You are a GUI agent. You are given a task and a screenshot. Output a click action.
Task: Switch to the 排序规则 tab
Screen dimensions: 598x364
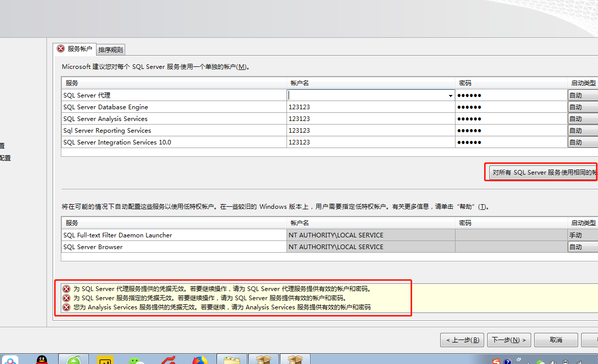(111, 50)
